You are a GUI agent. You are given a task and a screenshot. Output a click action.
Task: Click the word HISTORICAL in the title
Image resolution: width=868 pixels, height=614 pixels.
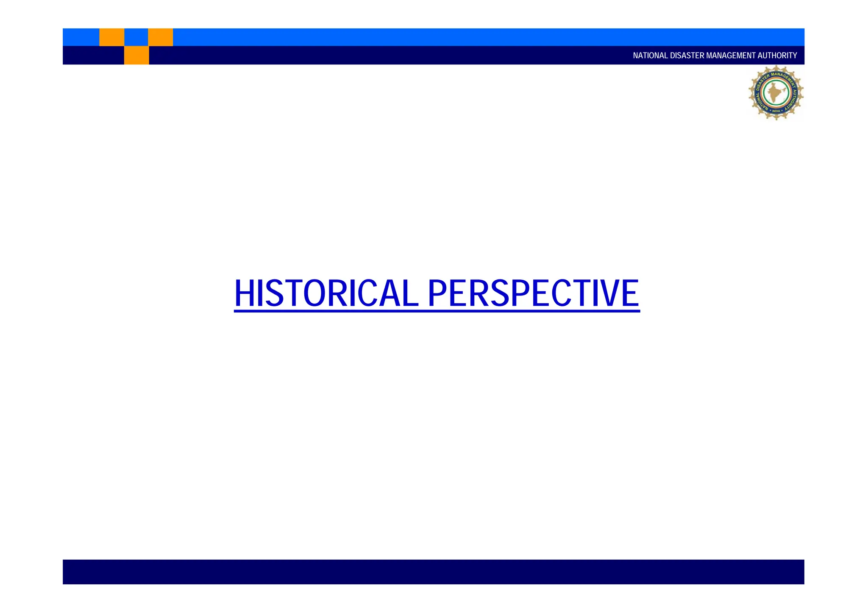coord(326,293)
